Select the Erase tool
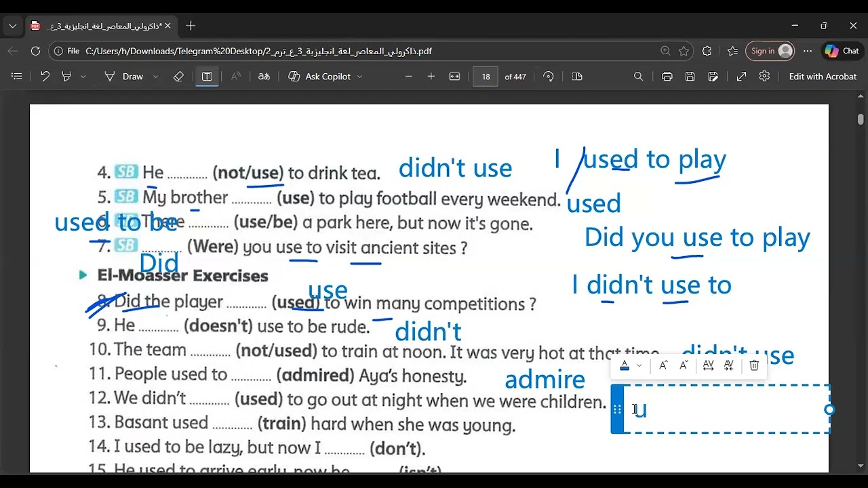The height and width of the screenshot is (488, 868). (x=178, y=77)
